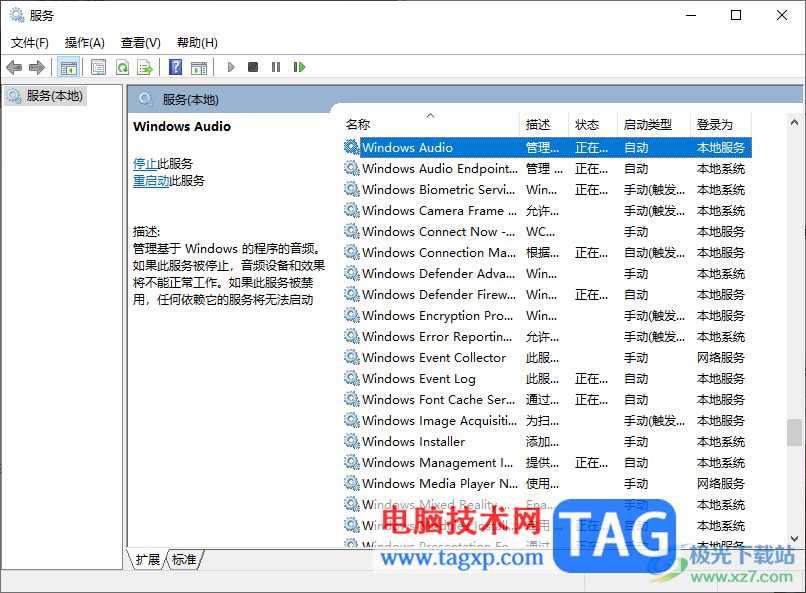806x593 pixels.
Task: Click the 重启动 link to restart service
Action: [x=151, y=181]
